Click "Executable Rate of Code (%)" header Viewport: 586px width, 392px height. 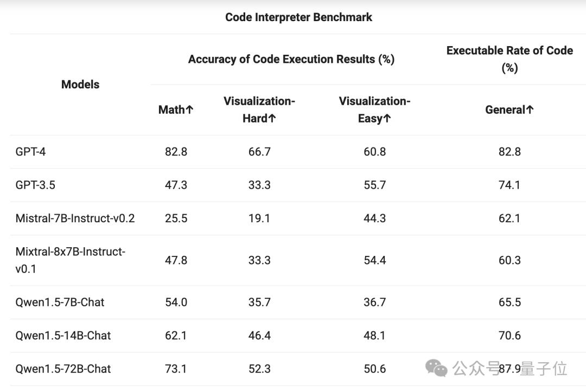coord(509,59)
